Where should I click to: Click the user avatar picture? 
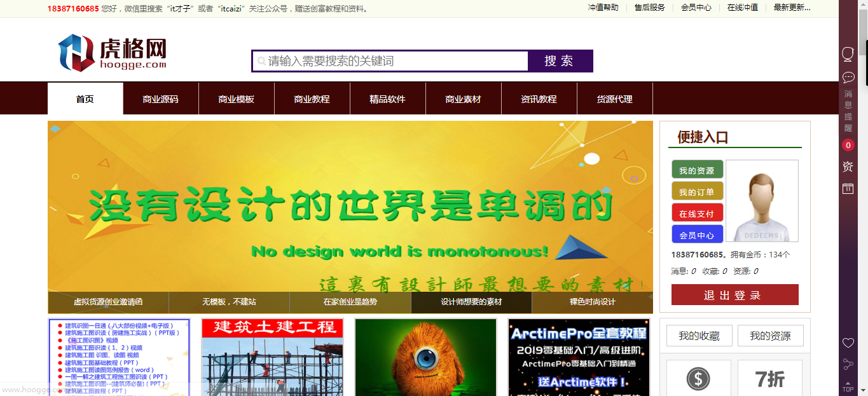pyautogui.click(x=762, y=201)
